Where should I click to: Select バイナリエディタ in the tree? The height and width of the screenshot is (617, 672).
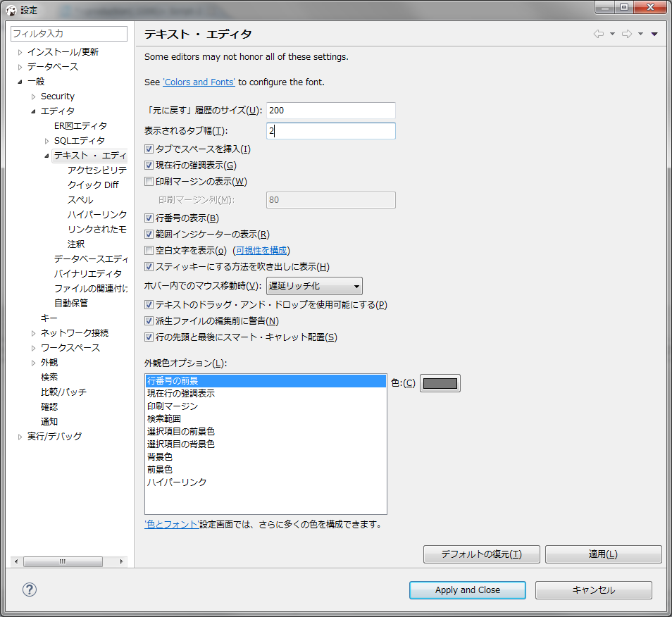tap(88, 274)
